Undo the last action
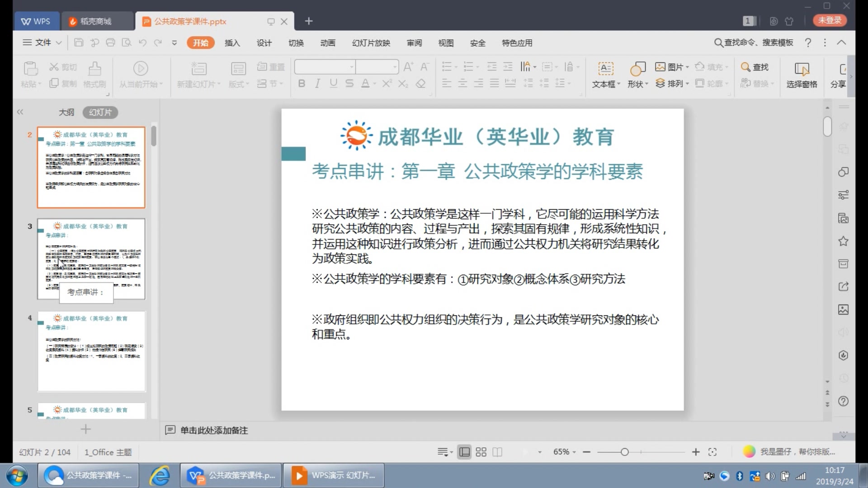 tap(142, 42)
